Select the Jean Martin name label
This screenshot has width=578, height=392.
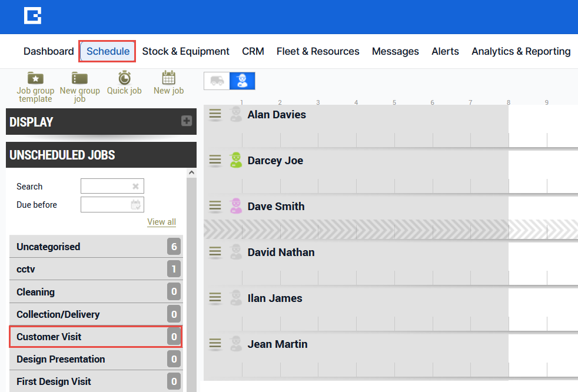(277, 344)
